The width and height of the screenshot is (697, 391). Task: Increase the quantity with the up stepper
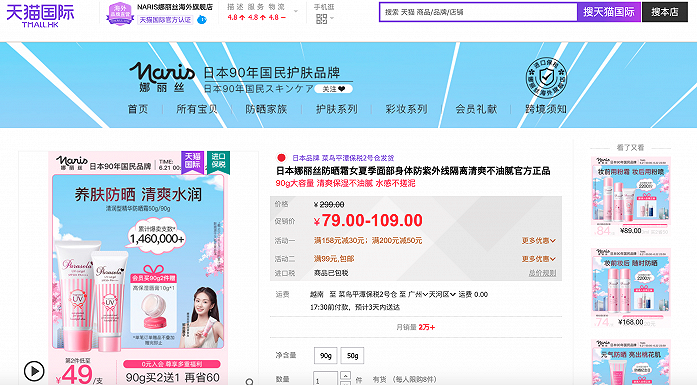[x=345, y=375]
